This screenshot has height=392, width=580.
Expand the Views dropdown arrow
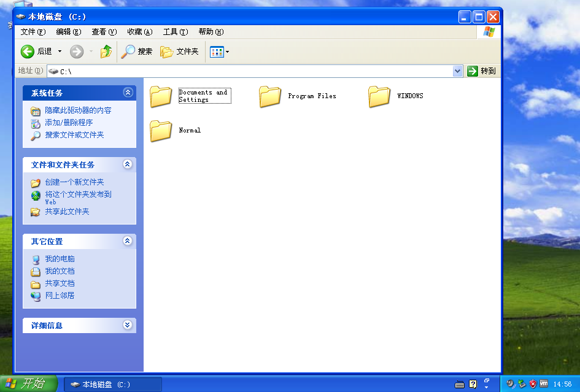(x=227, y=52)
